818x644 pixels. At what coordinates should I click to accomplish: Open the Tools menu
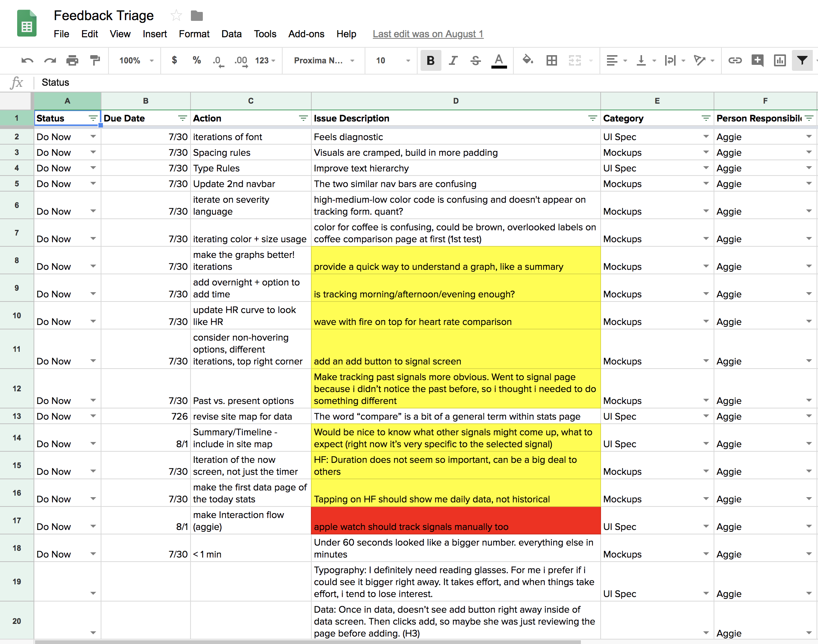coord(265,34)
